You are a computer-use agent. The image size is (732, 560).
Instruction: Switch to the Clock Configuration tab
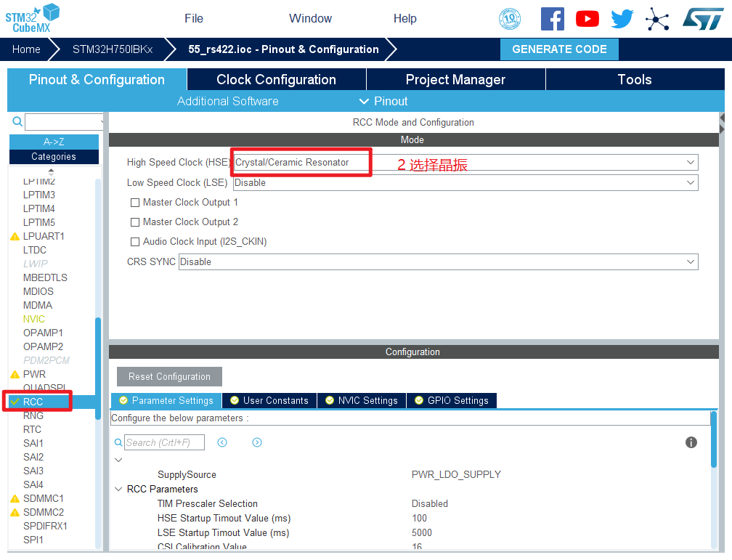276,80
